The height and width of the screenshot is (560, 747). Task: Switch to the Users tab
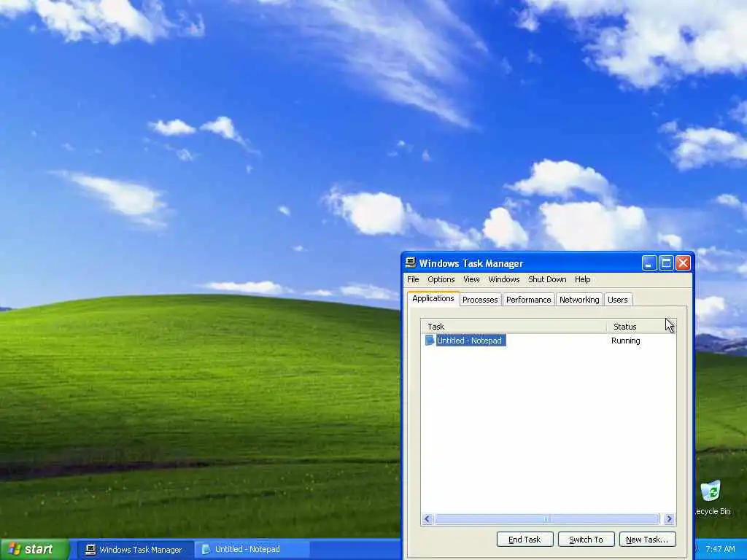coord(618,300)
